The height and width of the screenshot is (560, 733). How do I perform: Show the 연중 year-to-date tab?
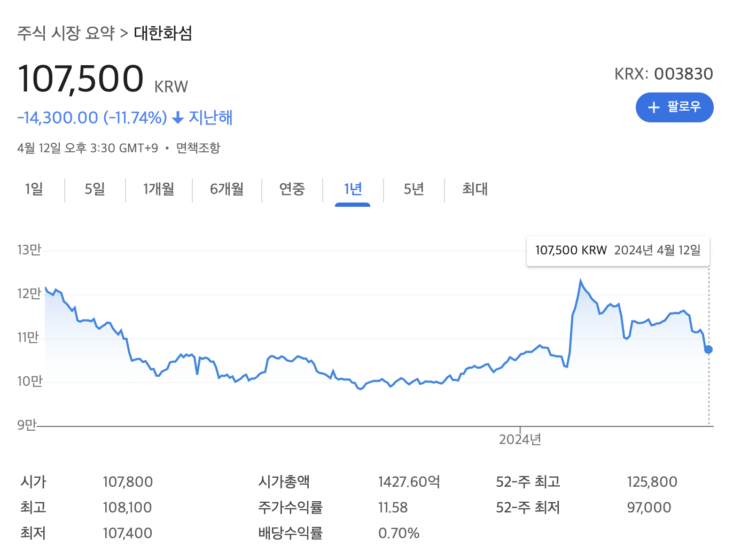pyautogui.click(x=292, y=189)
